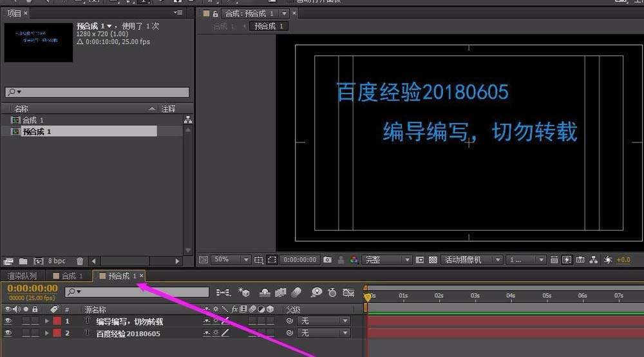Click 合成 1 breadcrumb in viewer

point(223,26)
